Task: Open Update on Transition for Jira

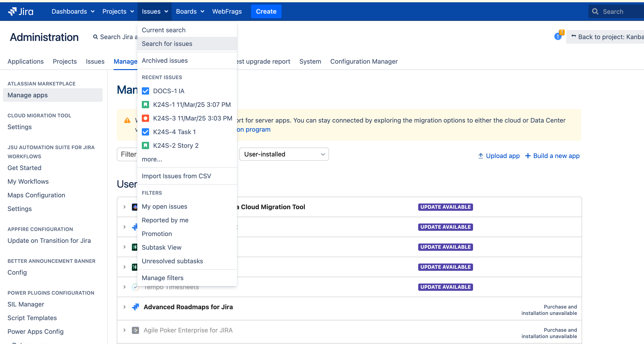Action: pos(49,241)
